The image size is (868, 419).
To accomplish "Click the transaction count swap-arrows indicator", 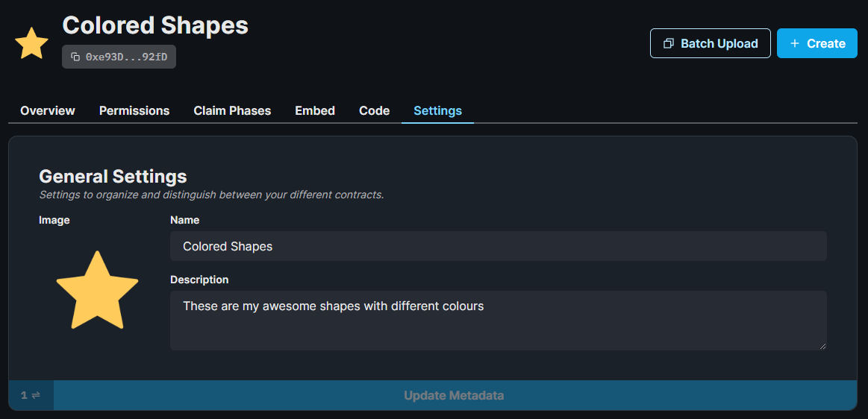I will click(31, 395).
